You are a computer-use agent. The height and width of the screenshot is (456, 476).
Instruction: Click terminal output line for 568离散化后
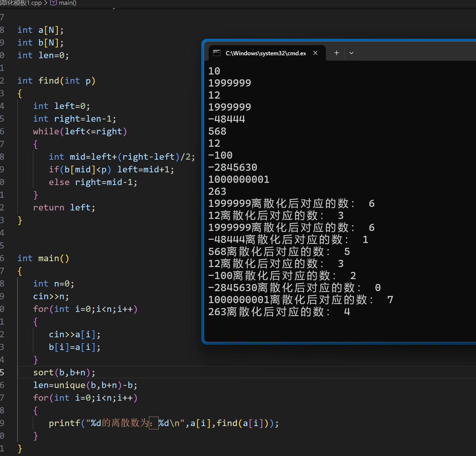coord(279,251)
